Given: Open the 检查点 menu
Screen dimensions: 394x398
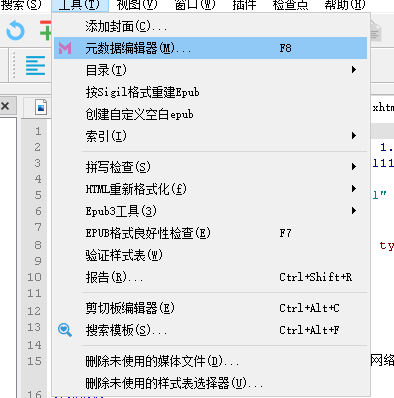Looking at the screenshot, I should click(x=290, y=5).
